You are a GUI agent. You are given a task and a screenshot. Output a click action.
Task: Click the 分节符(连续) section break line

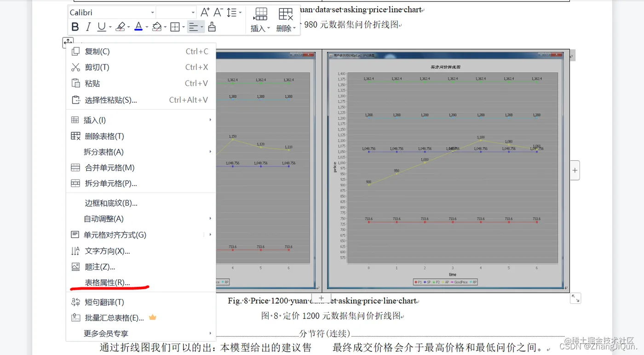coord(325,333)
